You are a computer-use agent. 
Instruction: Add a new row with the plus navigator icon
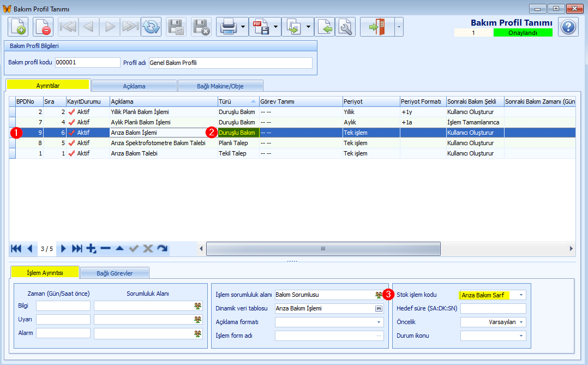[91, 248]
